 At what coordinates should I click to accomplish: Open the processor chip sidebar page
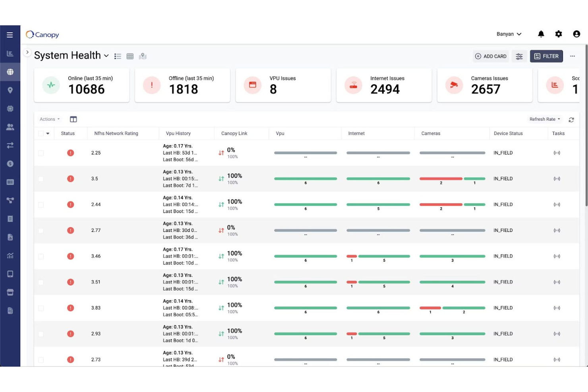tap(10, 108)
